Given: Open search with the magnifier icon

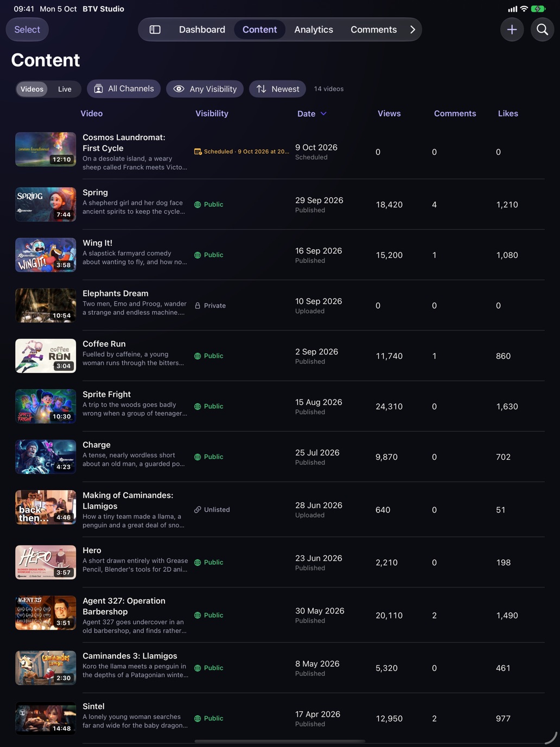Looking at the screenshot, I should [542, 30].
